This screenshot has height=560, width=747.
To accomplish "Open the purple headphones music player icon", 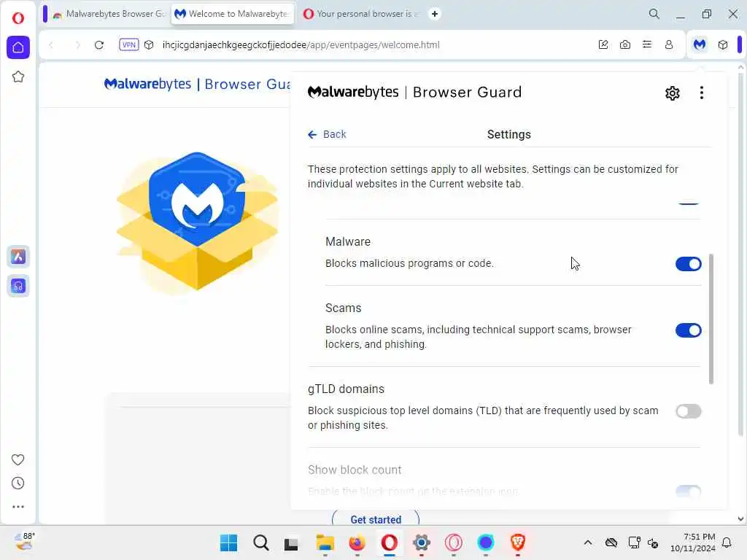I will click(x=18, y=286).
